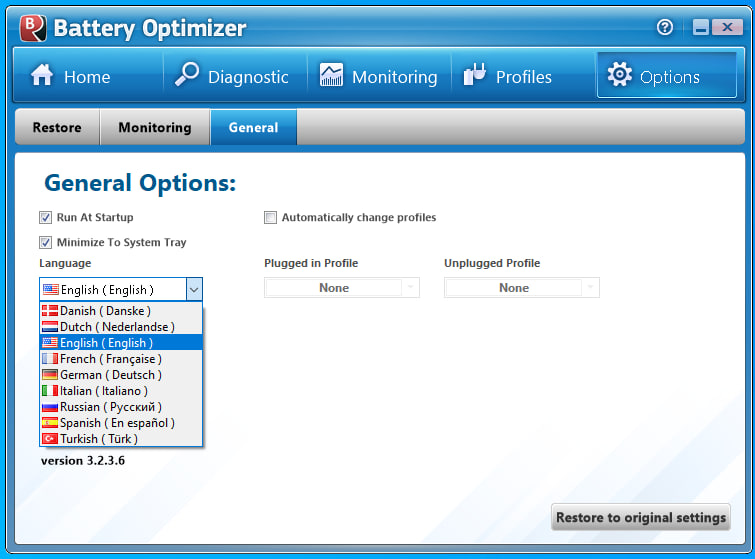The image size is (755, 559).
Task: Select Danish (Danske) language
Action: click(121, 311)
